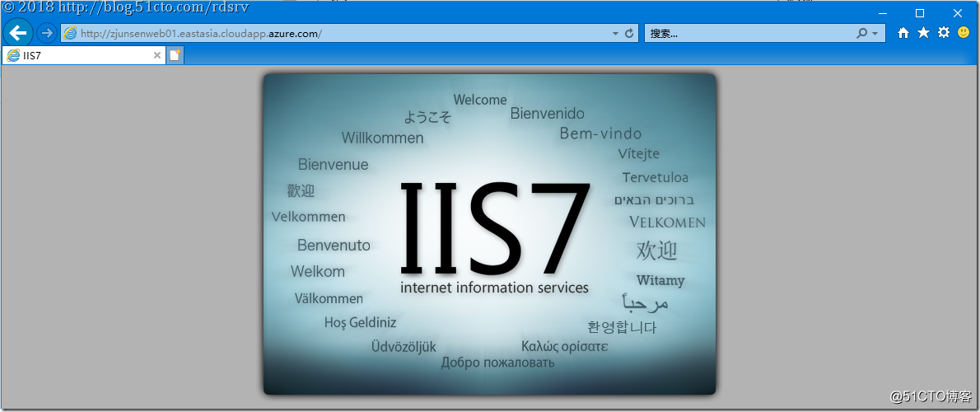
Task: Minimize the browser window
Action: point(883,13)
